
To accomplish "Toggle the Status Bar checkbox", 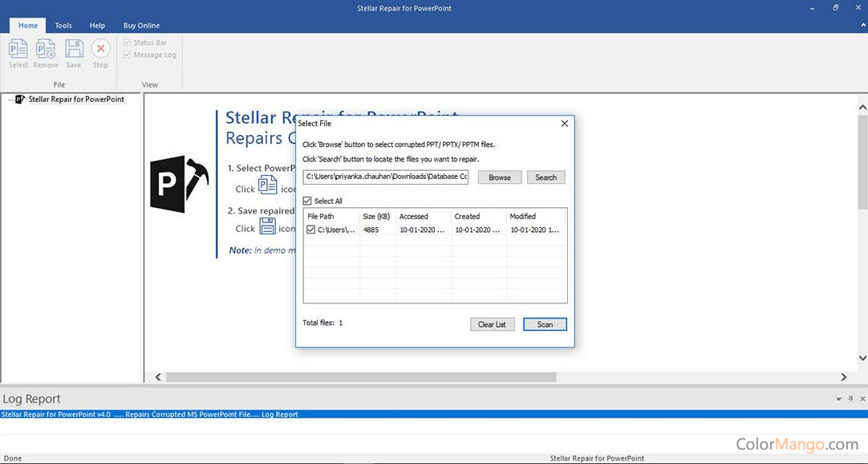I will point(127,43).
